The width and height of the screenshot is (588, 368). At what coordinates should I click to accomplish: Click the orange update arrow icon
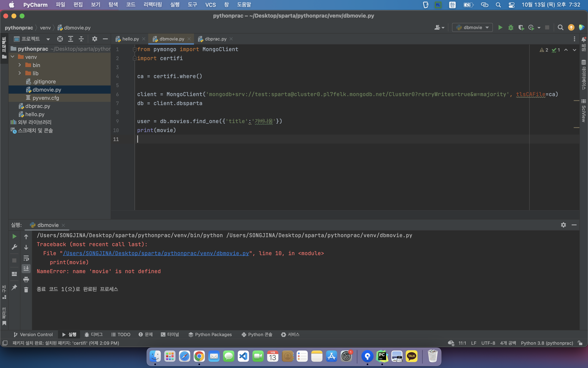pyautogui.click(x=571, y=28)
